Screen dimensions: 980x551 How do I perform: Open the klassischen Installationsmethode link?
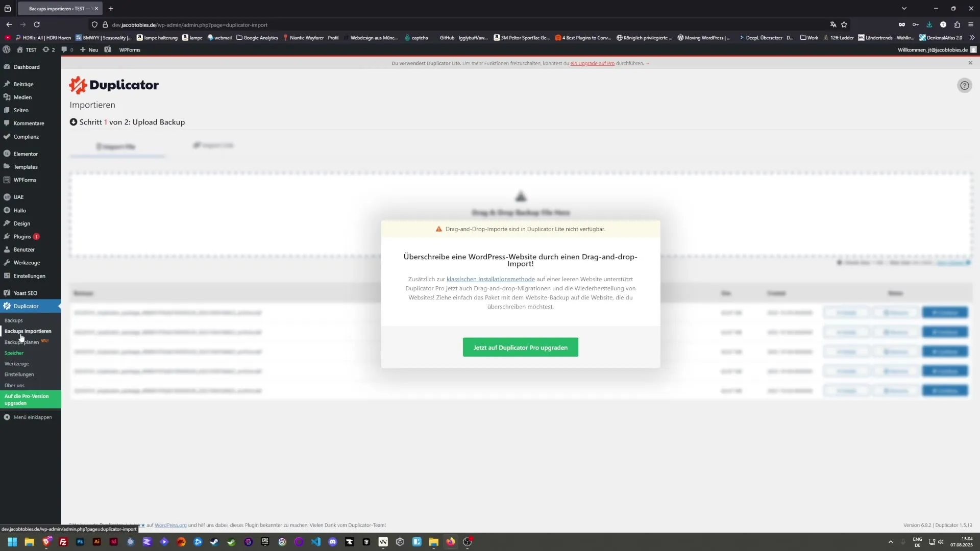(491, 279)
